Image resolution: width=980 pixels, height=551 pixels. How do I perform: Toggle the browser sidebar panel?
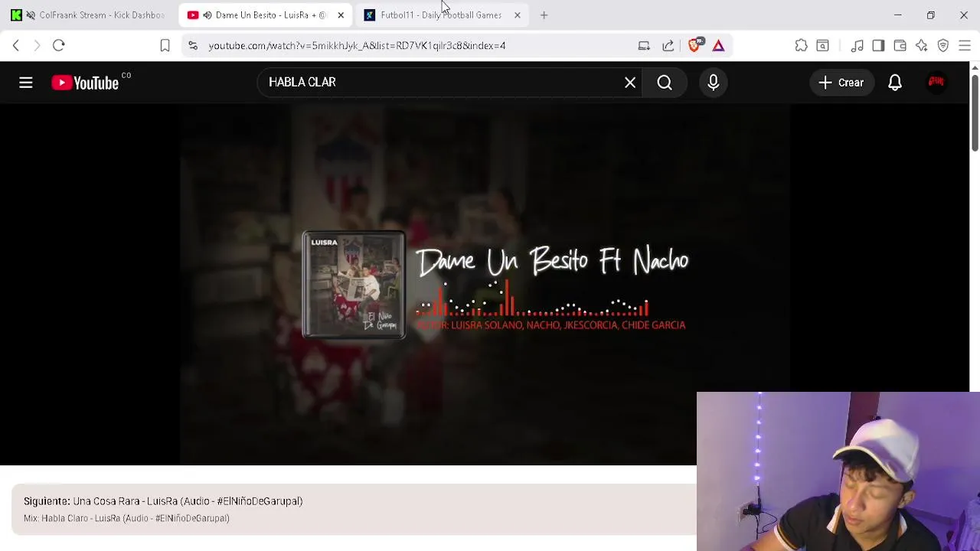tap(878, 46)
